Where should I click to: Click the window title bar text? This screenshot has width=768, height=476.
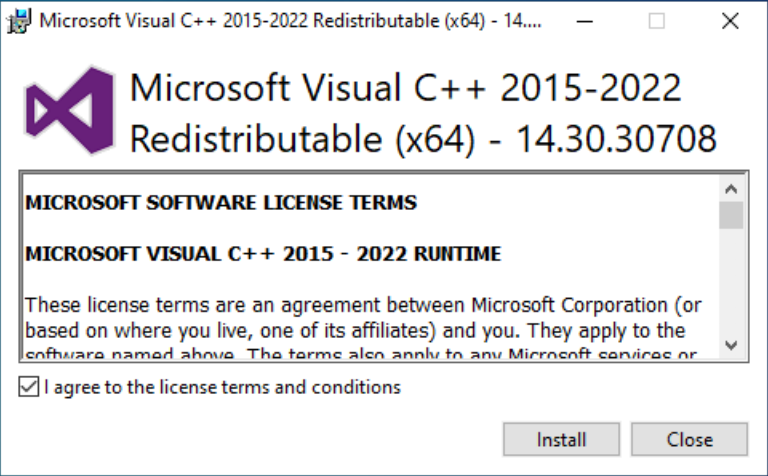coord(290,21)
